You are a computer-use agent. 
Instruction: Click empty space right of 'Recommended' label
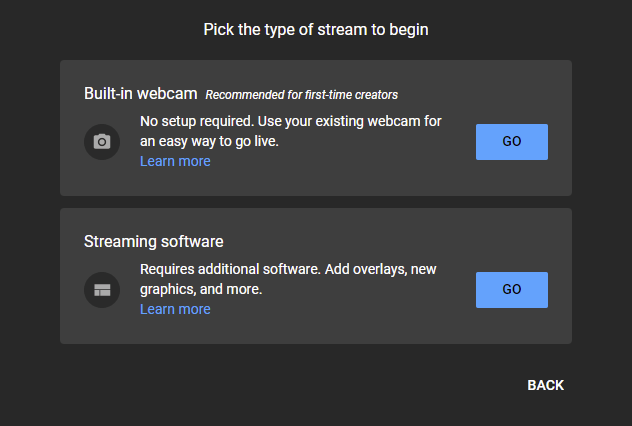click(480, 95)
